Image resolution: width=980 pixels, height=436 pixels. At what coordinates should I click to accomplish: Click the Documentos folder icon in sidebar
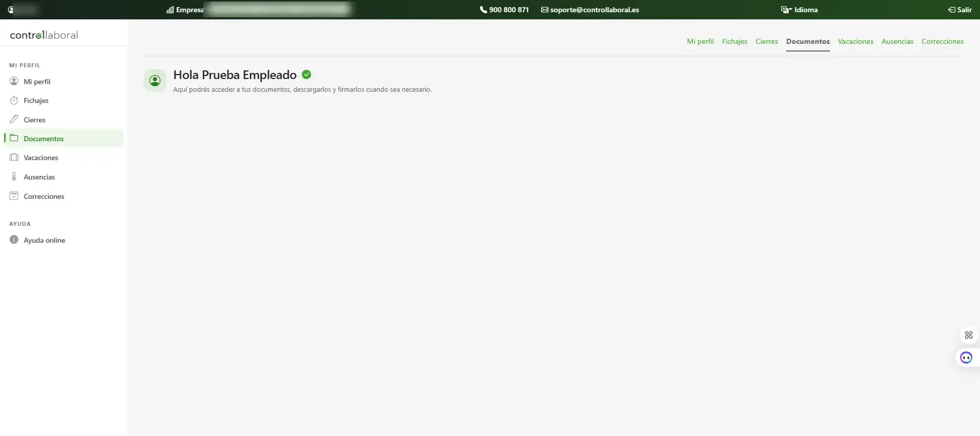coord(14,138)
